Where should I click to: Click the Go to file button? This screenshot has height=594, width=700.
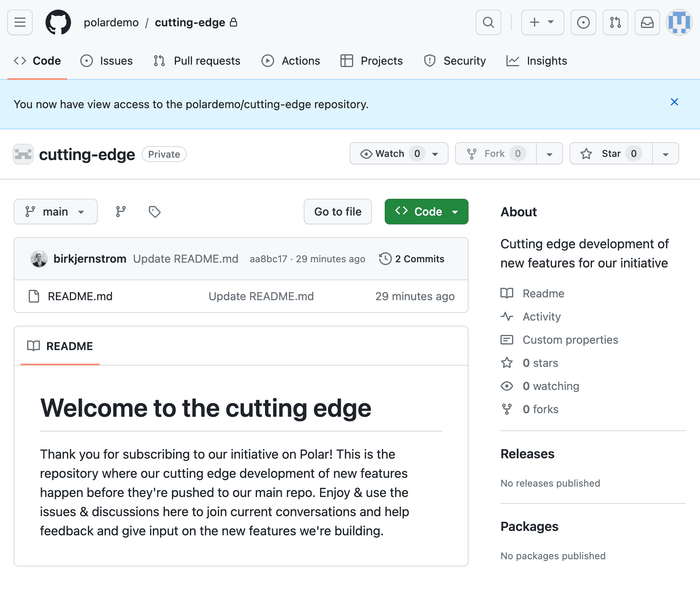(x=337, y=212)
